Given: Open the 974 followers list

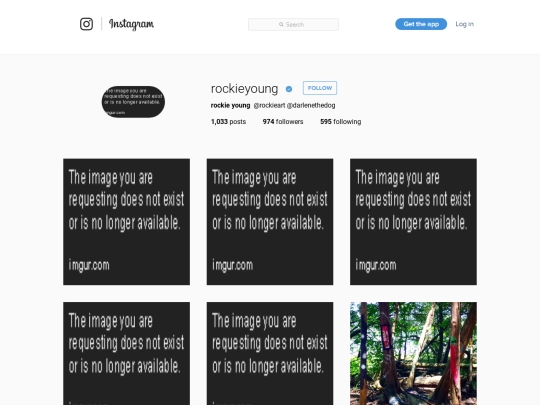Looking at the screenshot, I should click(x=283, y=122).
